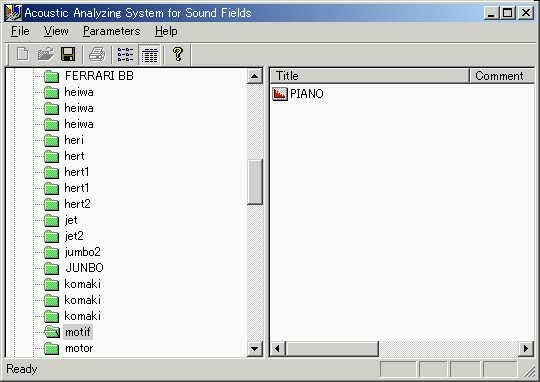Open the File menu
The height and width of the screenshot is (382, 540).
click(x=20, y=31)
